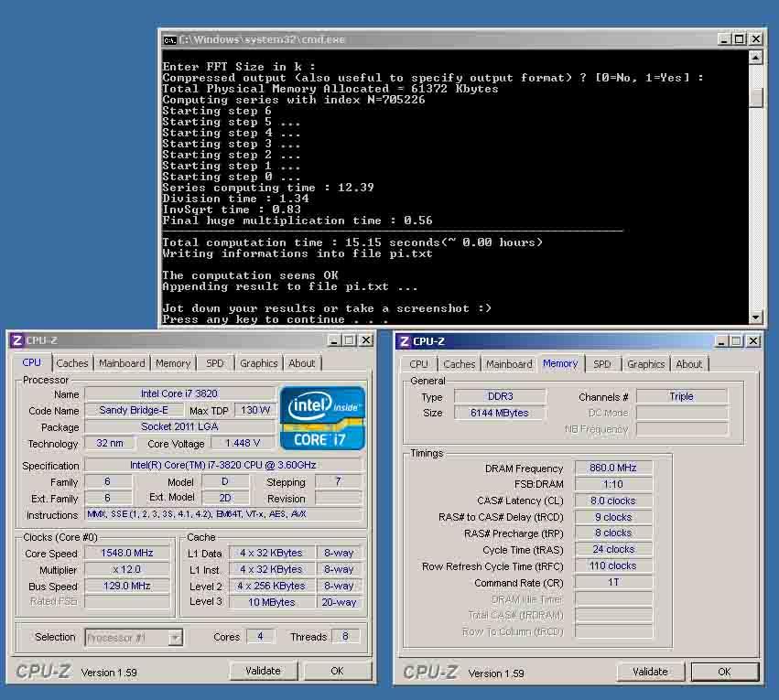Close the left CPU-Z window
This screenshot has height=700, width=779.
365,340
